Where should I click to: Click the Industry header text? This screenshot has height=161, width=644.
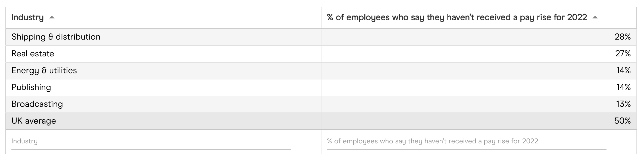click(27, 18)
